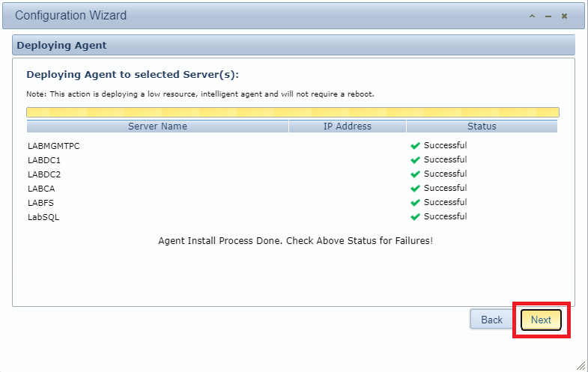Sort by Status column header
Viewport: 588px width, 372px height.
pos(482,126)
